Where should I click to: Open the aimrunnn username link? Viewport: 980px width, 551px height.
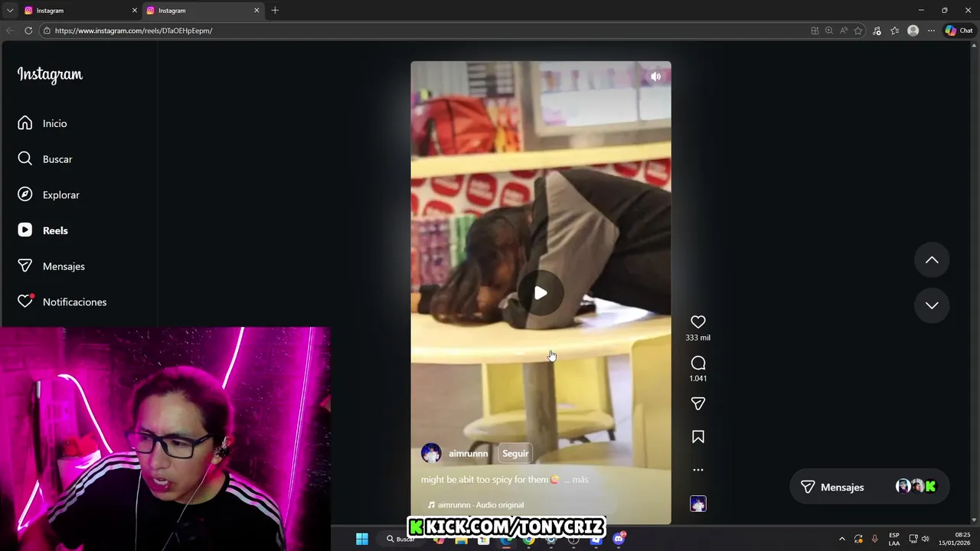(x=469, y=454)
